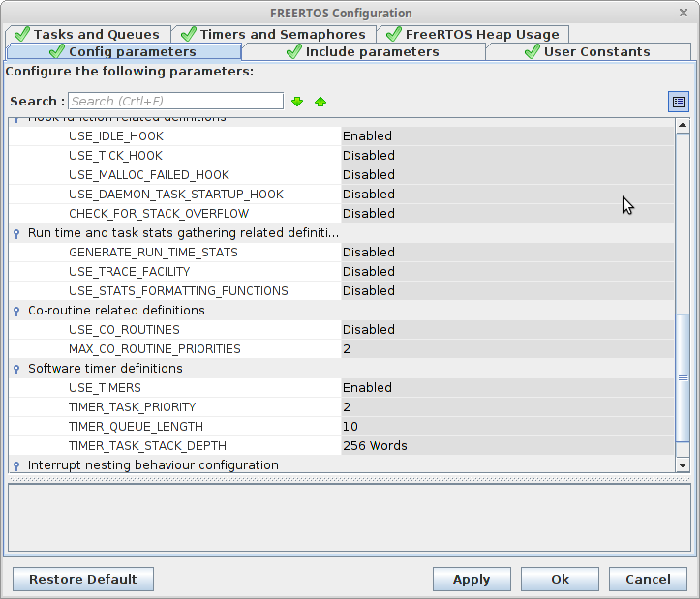700x599 pixels.
Task: Change the USE_TICK_HOOK Disabled value
Action: pyautogui.click(x=507, y=156)
